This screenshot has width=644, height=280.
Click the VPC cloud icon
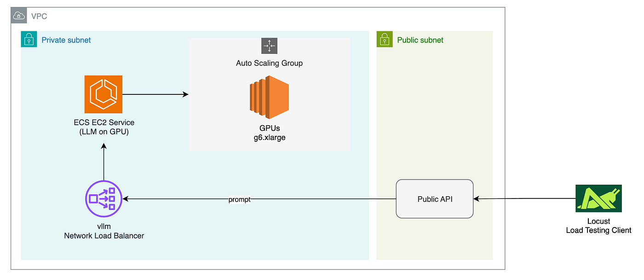(18, 16)
